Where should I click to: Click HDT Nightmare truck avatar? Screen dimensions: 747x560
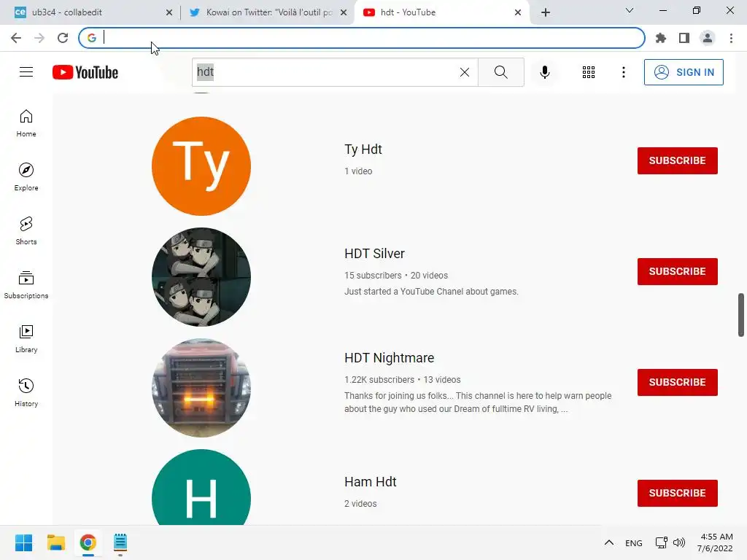pyautogui.click(x=201, y=388)
